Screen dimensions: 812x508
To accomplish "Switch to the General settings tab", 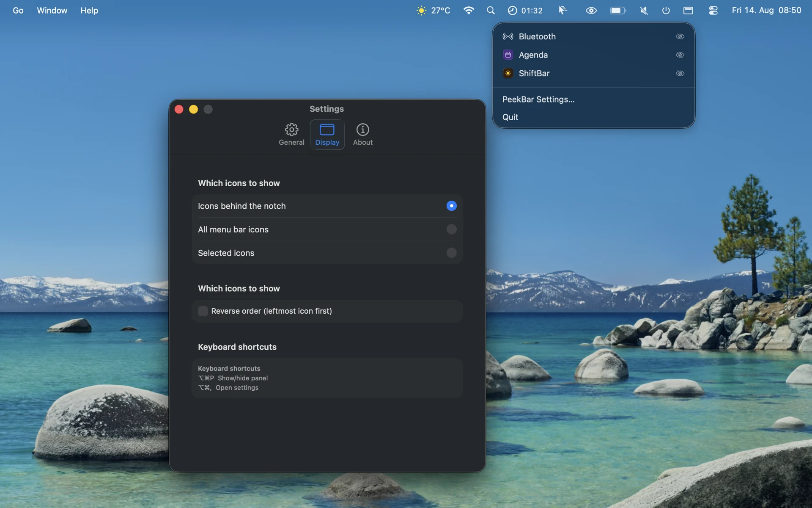I will [291, 135].
